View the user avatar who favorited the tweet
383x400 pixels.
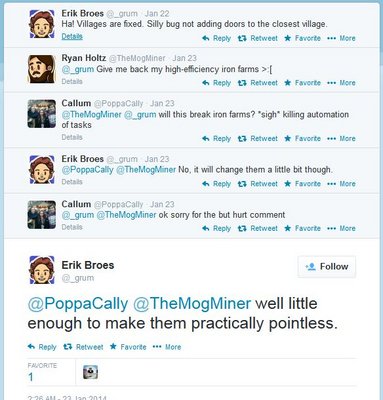(x=90, y=372)
